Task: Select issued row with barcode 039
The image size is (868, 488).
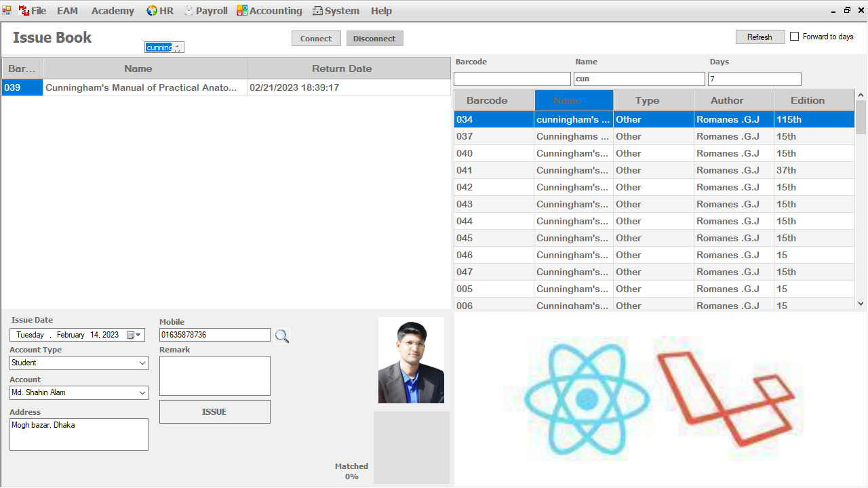Action: click(226, 87)
